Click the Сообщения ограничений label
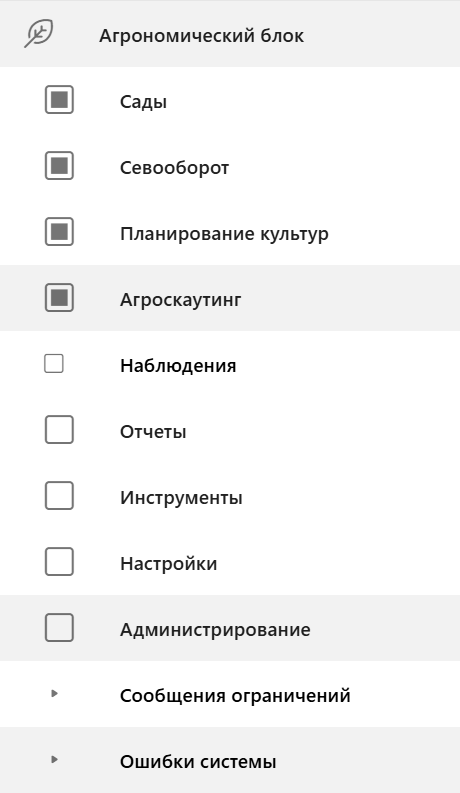Viewport: 460px width, 793px height. (235, 696)
